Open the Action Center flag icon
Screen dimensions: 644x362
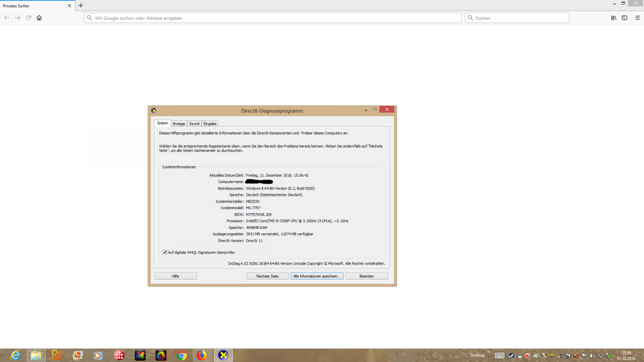(x=584, y=355)
